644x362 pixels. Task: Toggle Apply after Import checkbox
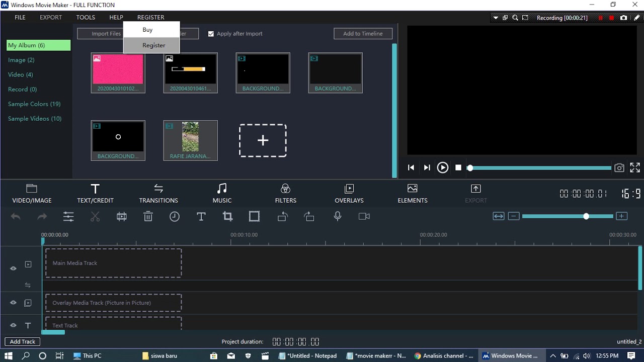coord(211,34)
